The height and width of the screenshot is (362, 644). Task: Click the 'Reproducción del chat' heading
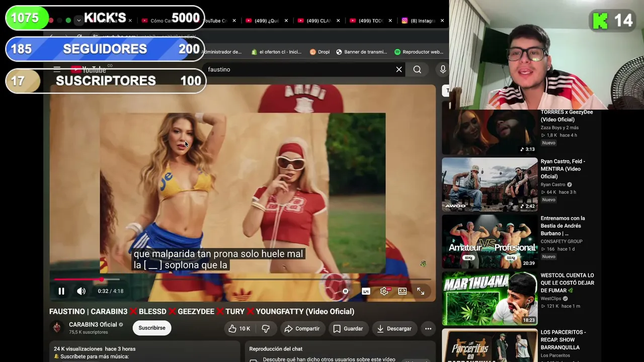pos(276,349)
